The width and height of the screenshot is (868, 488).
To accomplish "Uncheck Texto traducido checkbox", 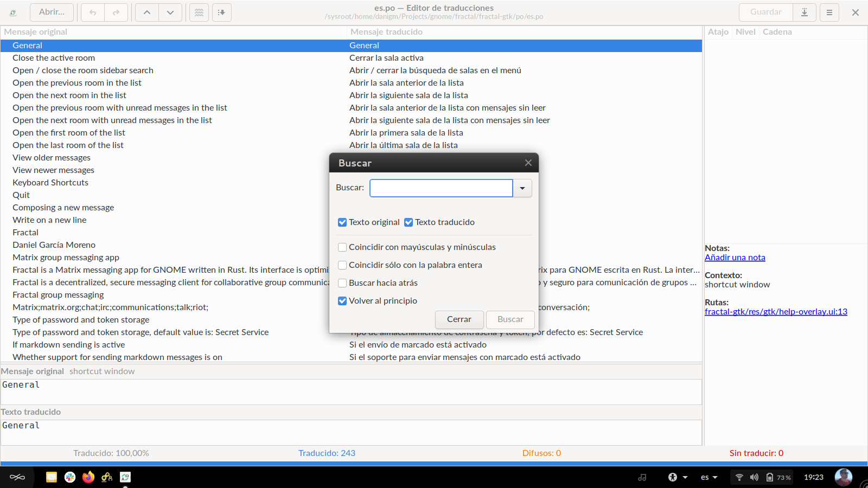I will (x=409, y=222).
